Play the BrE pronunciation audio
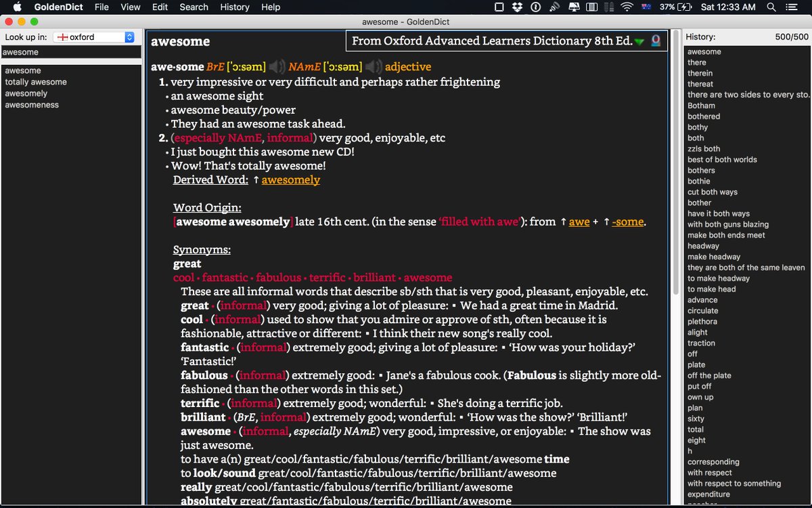The width and height of the screenshot is (812, 508). [x=276, y=67]
